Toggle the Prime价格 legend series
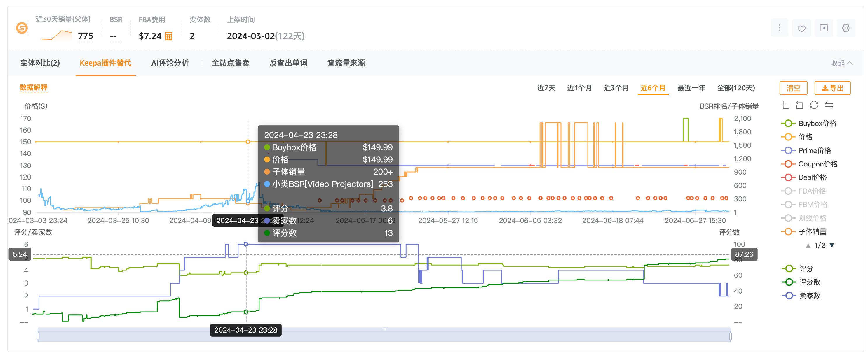The image size is (868, 355). coord(806,150)
